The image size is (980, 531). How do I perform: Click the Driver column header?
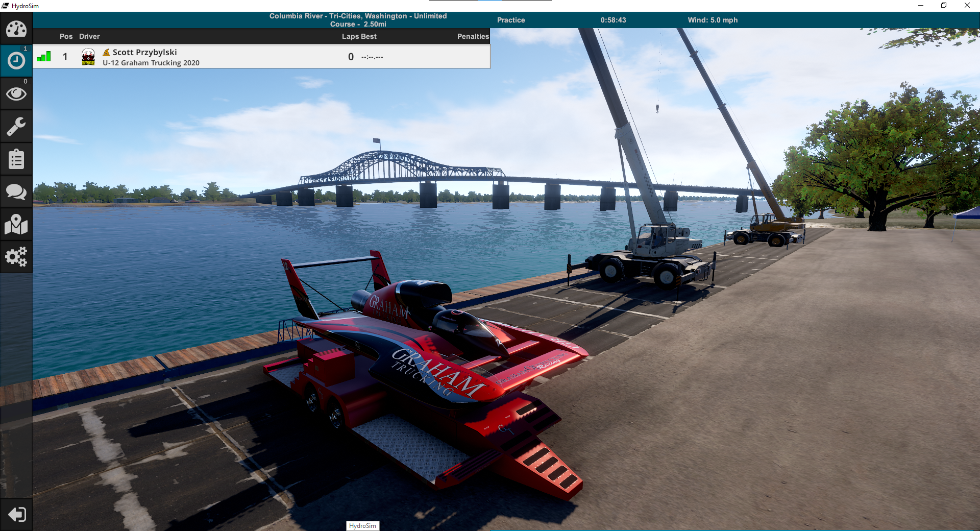89,36
